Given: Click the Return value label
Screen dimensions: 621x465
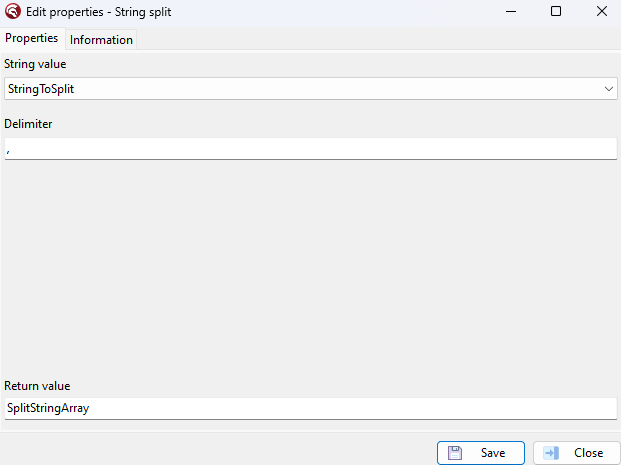Looking at the screenshot, I should pos(37,386).
